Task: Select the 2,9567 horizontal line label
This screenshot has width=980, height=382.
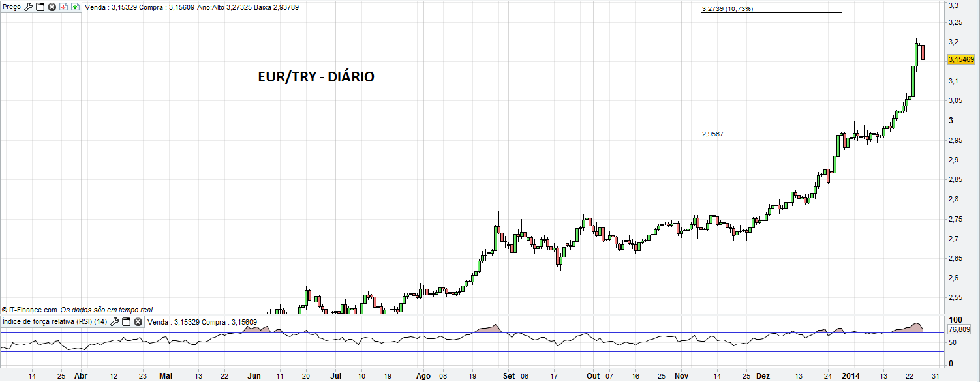Action: 712,134
